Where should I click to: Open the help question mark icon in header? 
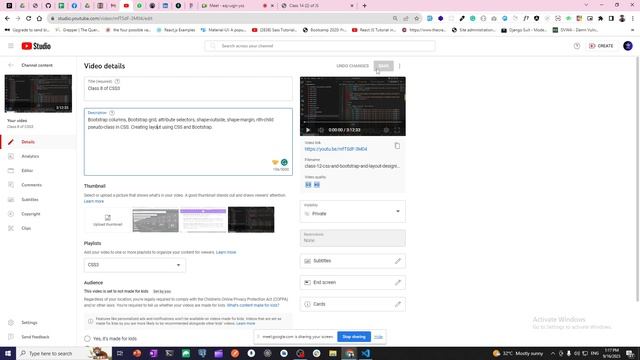pos(577,46)
